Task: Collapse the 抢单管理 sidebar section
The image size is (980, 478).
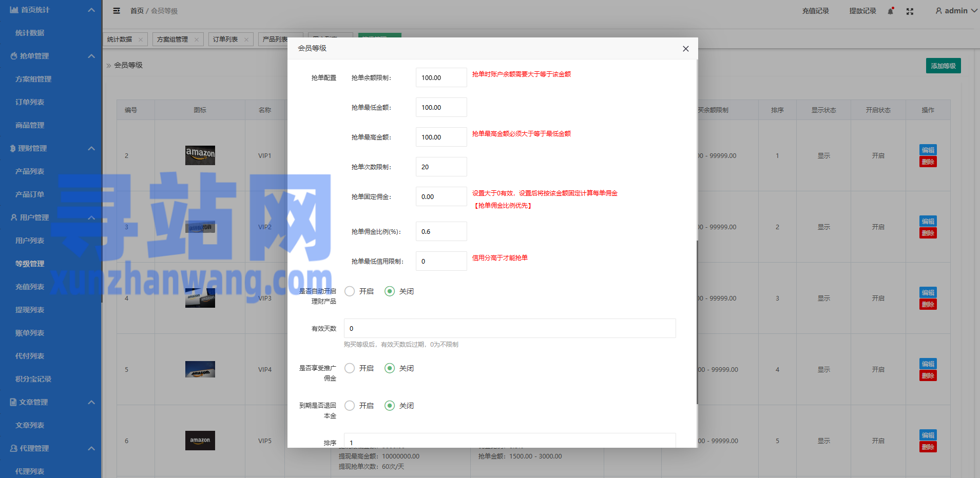Action: 91,56
